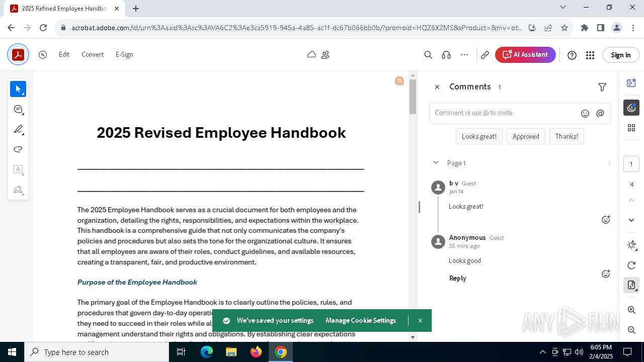Viewport: 644px width, 362px height.
Task: Dismiss the cookie settings notification
Action: pos(420,321)
